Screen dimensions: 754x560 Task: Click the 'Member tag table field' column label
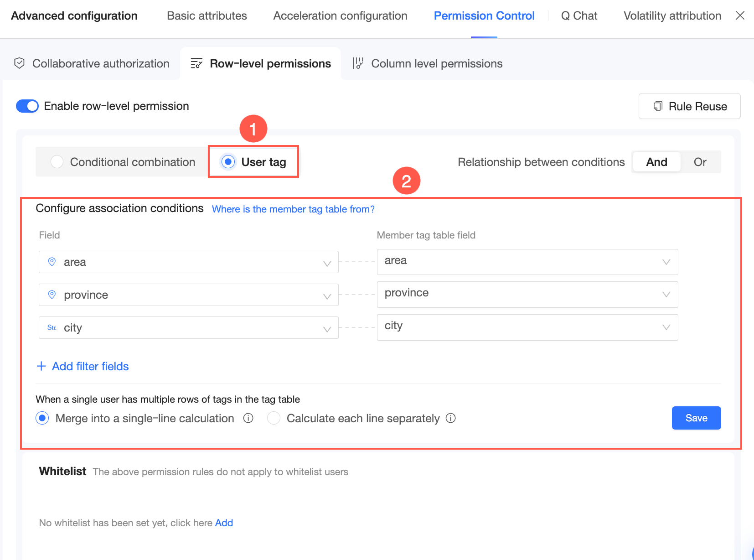(426, 235)
